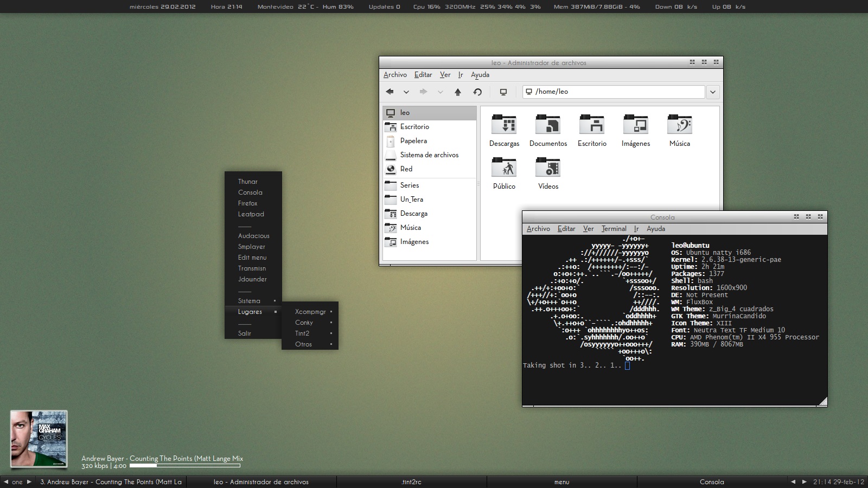Expand Lugares submenu in desktop menu
Image resolution: width=868 pixels, height=488 pixels.
click(253, 312)
